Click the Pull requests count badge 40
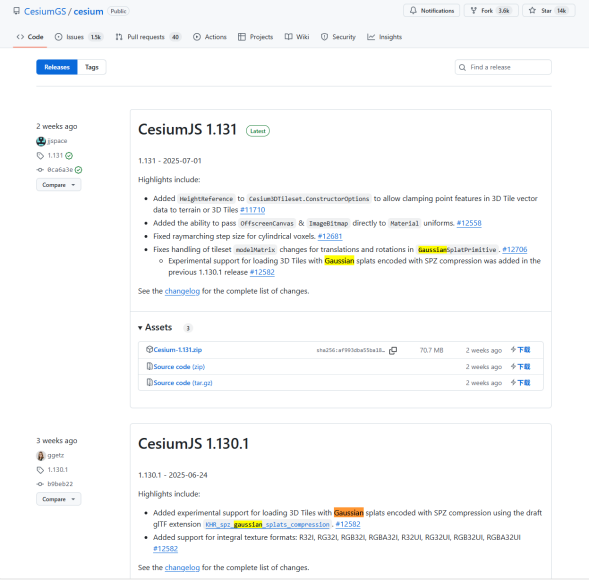This screenshot has height=581, width=589. point(175,37)
